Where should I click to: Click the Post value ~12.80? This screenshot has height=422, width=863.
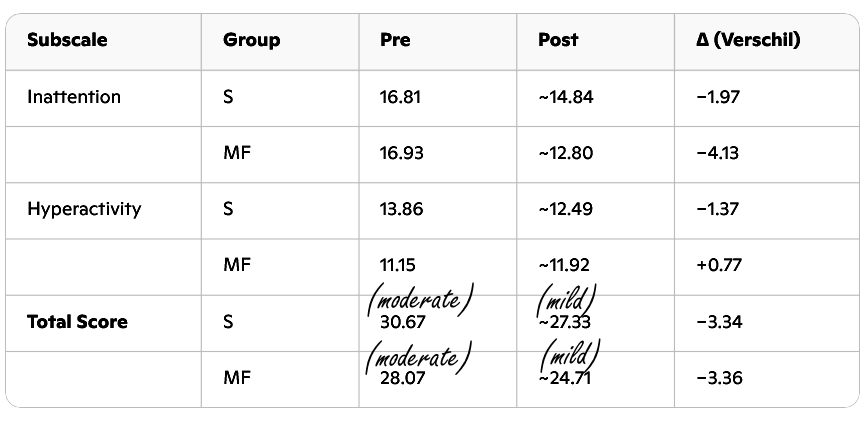[565, 153]
